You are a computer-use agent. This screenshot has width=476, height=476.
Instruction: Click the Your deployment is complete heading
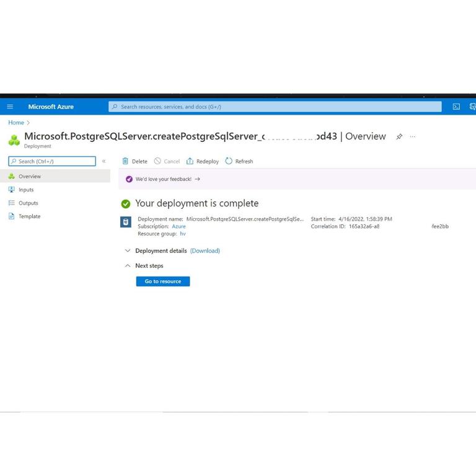(x=197, y=203)
